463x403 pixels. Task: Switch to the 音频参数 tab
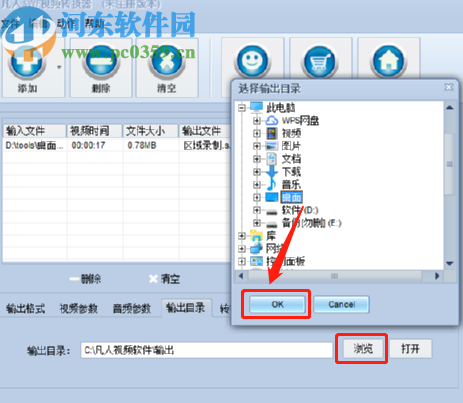pyautogui.click(x=132, y=308)
